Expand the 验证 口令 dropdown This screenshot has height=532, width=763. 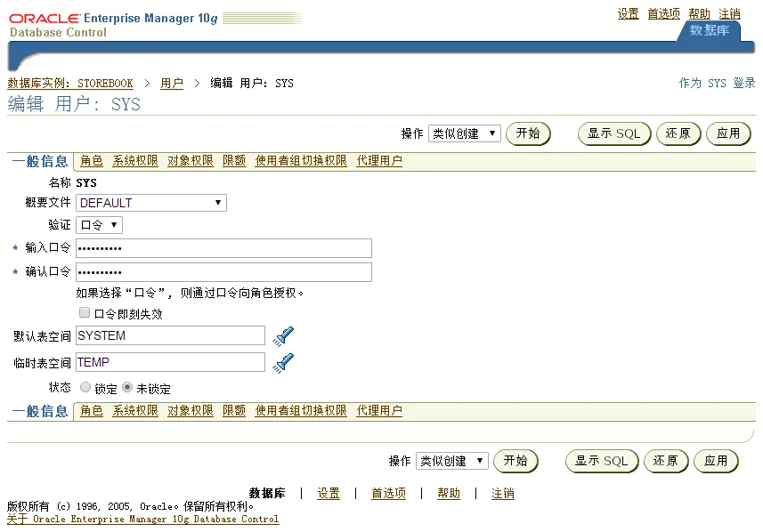[x=99, y=225]
